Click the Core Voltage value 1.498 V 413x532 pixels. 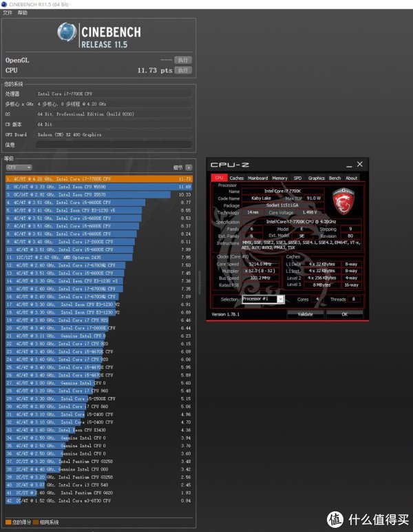click(310, 212)
